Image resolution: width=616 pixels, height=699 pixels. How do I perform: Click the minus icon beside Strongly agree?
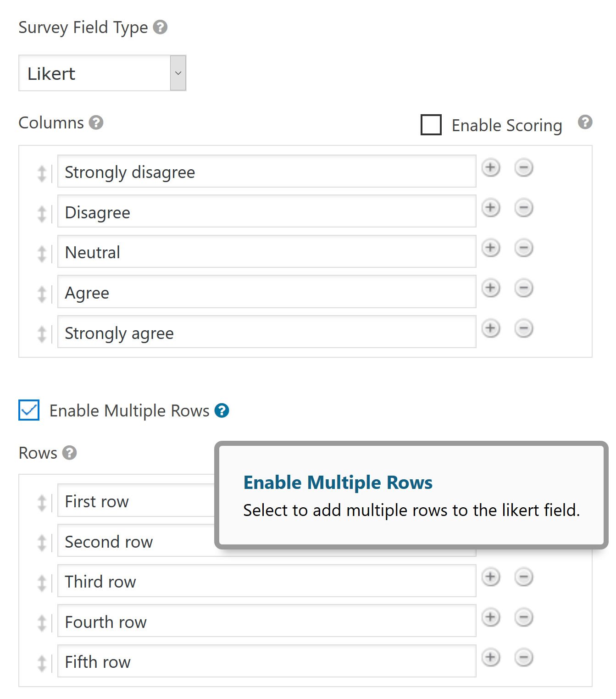pyautogui.click(x=524, y=328)
